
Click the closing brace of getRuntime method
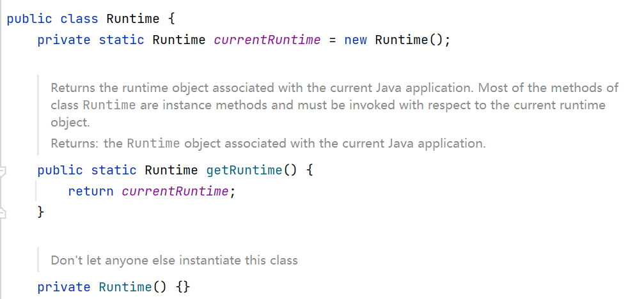point(40,212)
